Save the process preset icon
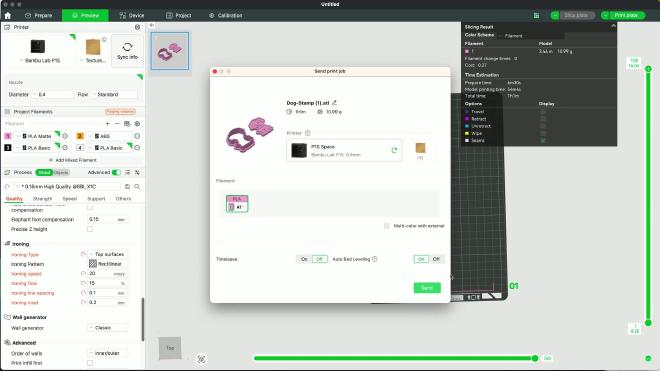Image resolution: width=660 pixels, height=371 pixels. coord(127,187)
